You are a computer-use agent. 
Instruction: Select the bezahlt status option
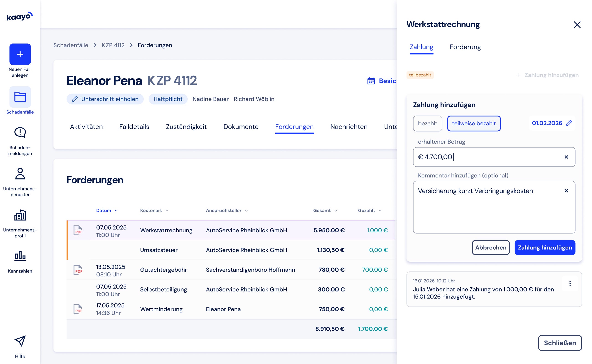(x=427, y=124)
